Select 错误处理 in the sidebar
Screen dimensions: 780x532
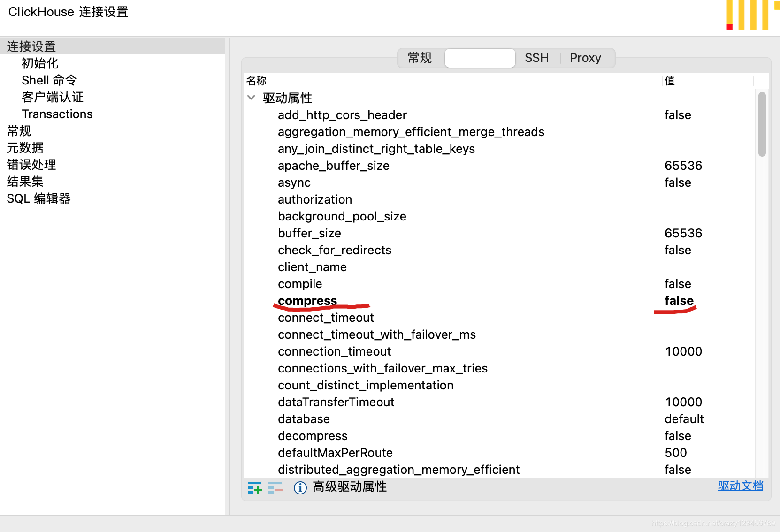point(31,165)
